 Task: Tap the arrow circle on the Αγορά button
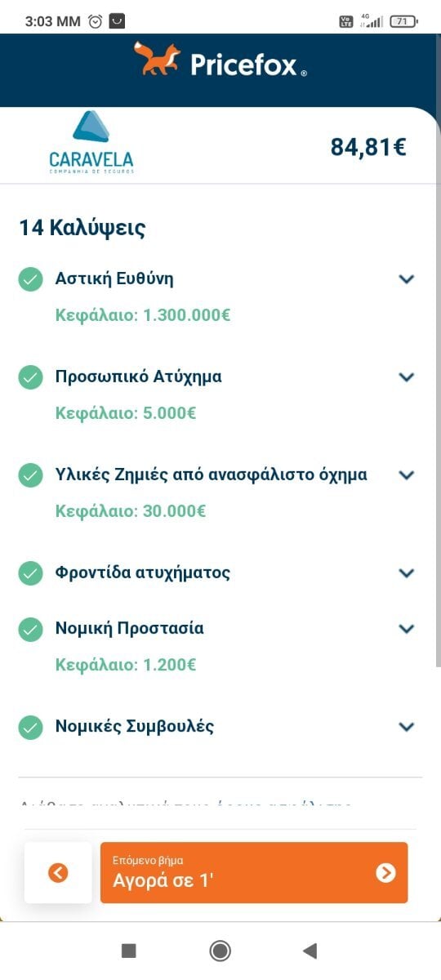(385, 873)
